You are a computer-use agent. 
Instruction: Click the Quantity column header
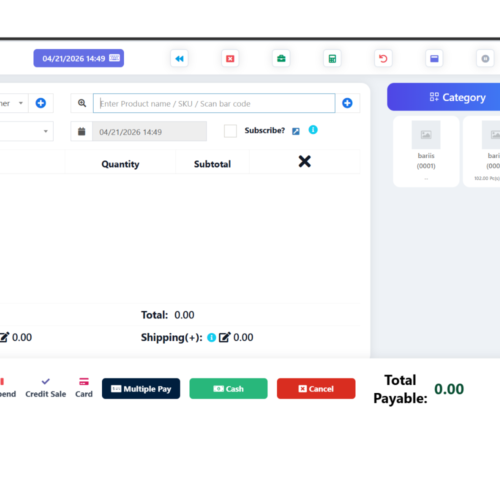120,164
